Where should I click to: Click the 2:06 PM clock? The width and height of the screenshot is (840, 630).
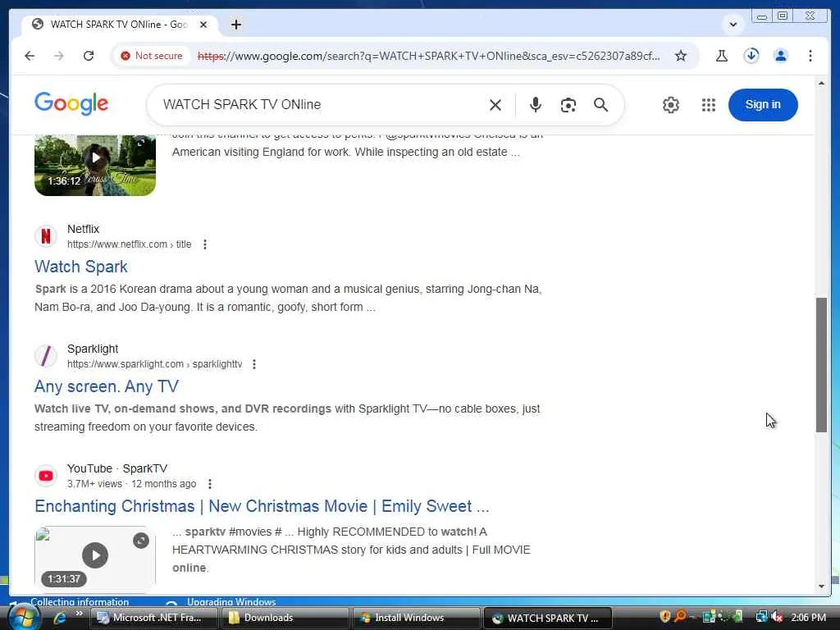pos(808,617)
